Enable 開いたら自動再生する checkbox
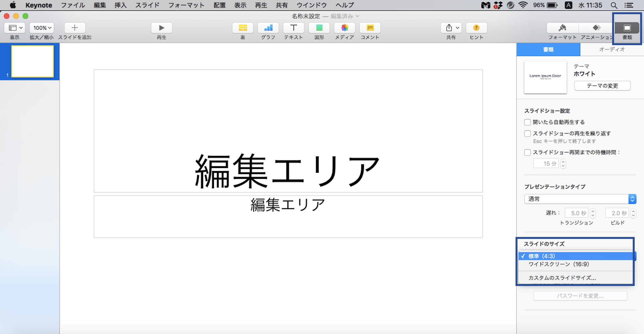Image resolution: width=644 pixels, height=334 pixels. [x=527, y=122]
